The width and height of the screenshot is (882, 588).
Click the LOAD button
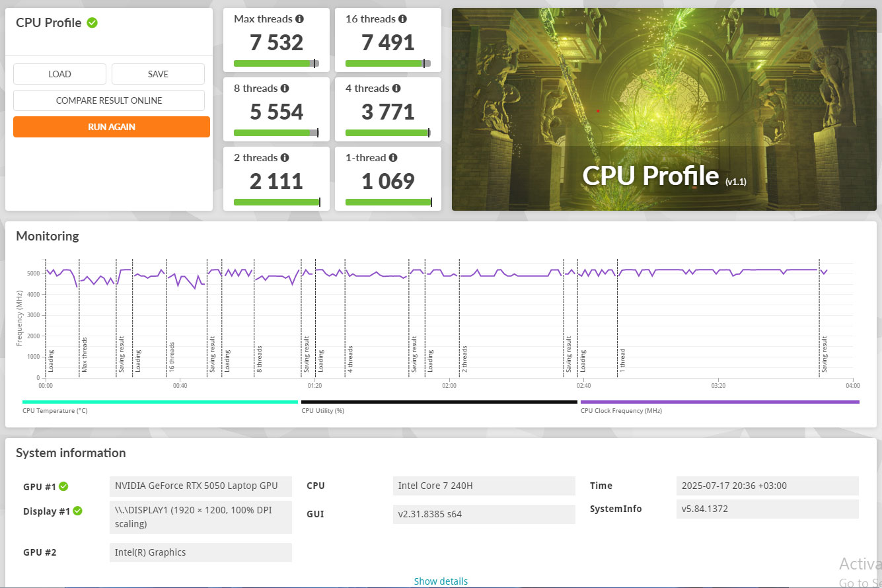coord(59,74)
